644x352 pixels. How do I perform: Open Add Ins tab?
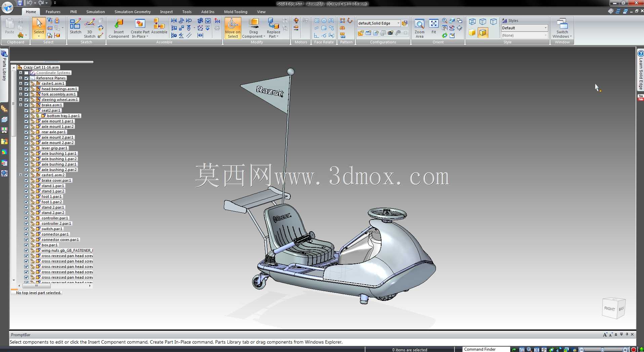[208, 12]
